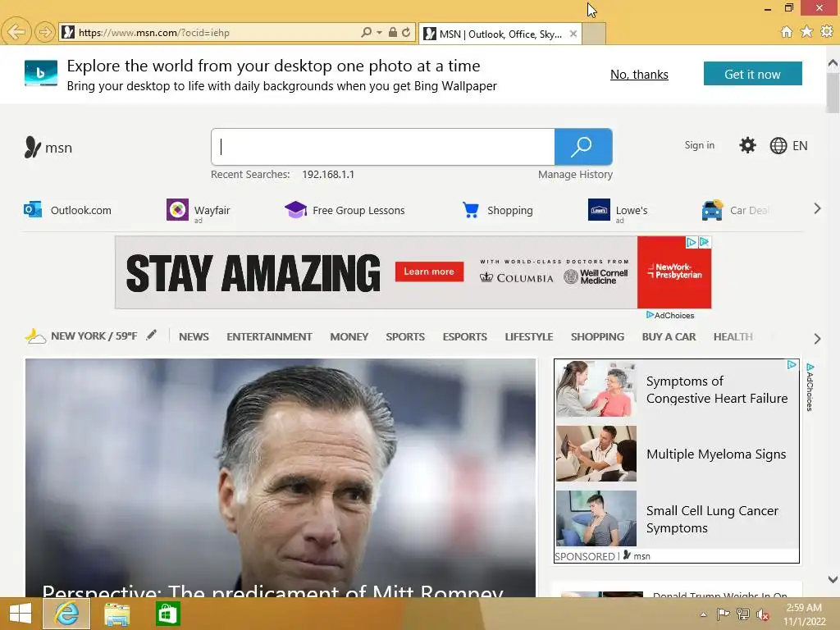The height and width of the screenshot is (630, 840).
Task: Select the MSN | Outlook, Office tab
Action: pos(500,34)
